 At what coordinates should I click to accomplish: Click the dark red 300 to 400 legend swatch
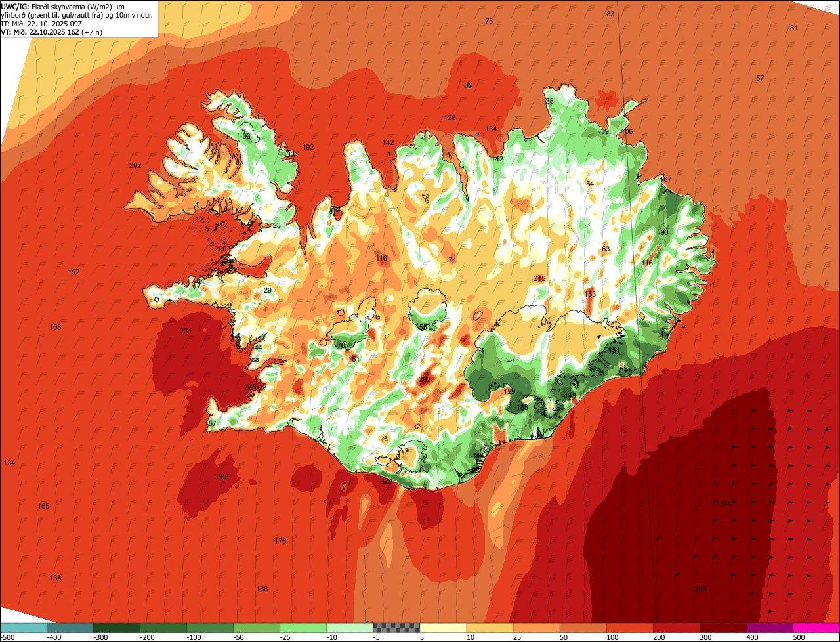(x=722, y=628)
